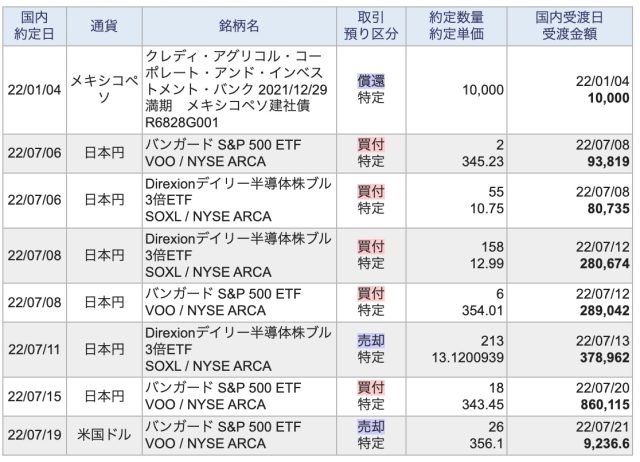Click the 売却 tag in the 22/07/11 row
Screen dimensions: 640x462
coord(371,341)
